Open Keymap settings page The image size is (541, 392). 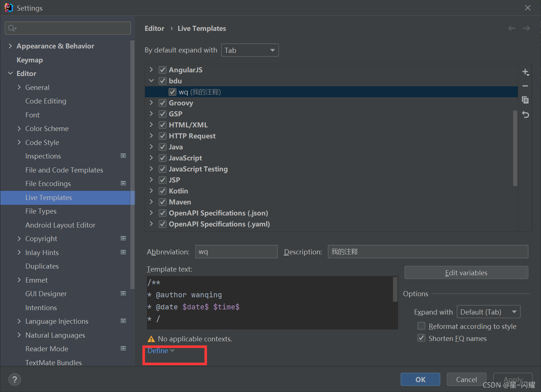(x=30, y=60)
